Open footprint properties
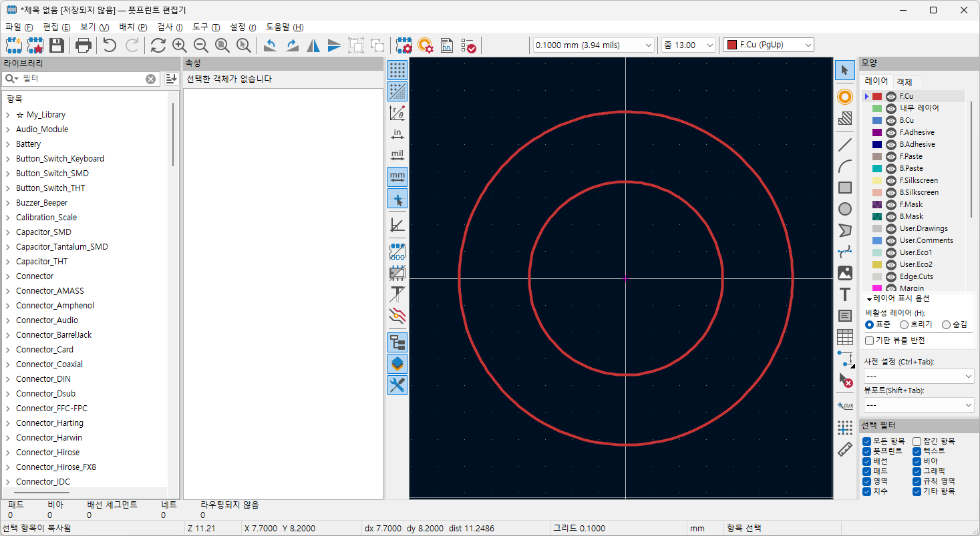Viewport: 980px width, 536px height. tap(404, 45)
